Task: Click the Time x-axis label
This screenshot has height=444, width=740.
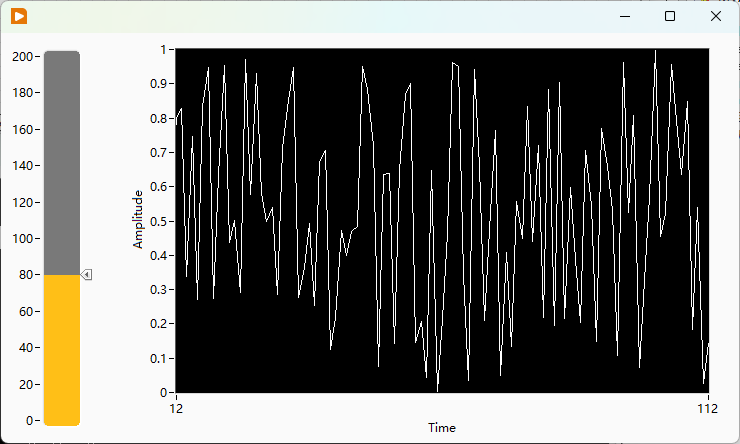Action: tap(442, 428)
